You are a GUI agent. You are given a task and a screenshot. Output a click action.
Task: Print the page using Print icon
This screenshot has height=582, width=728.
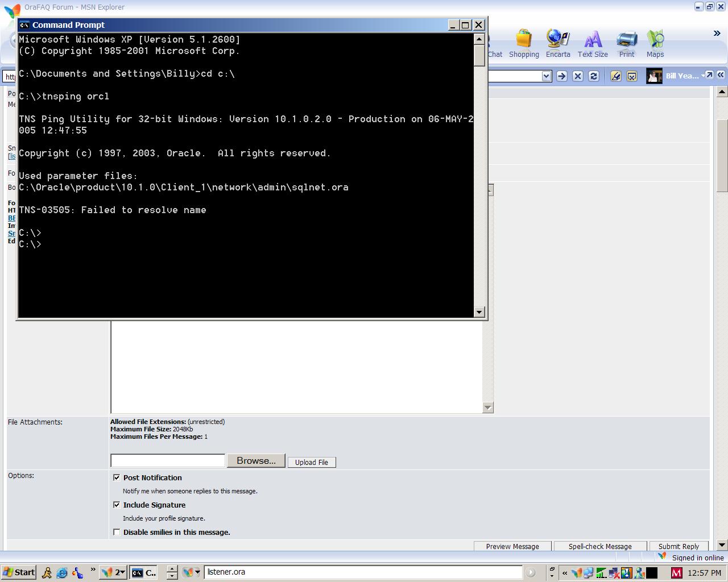[626, 44]
